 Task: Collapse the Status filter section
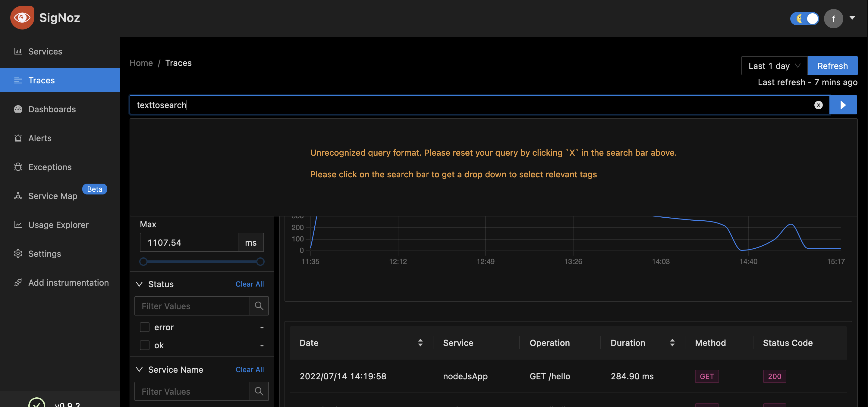coord(140,284)
